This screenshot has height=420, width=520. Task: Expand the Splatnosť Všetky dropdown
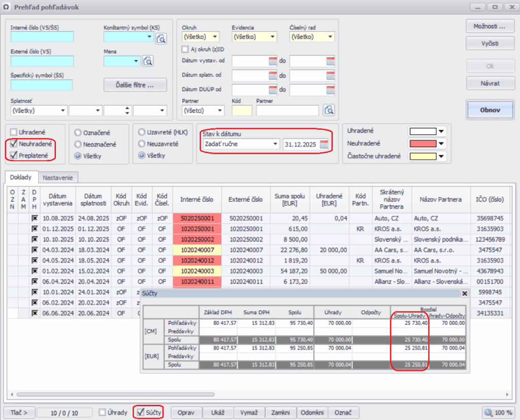(x=62, y=111)
